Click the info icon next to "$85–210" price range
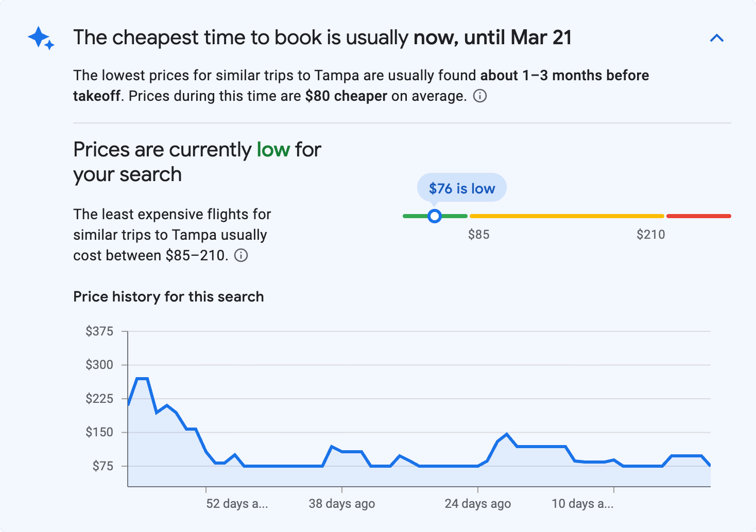Screen dimensions: 756x532 click(241, 255)
